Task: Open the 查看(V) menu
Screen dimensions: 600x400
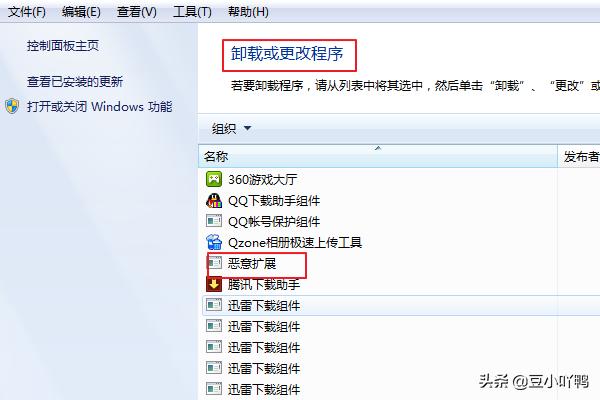Action: point(137,12)
